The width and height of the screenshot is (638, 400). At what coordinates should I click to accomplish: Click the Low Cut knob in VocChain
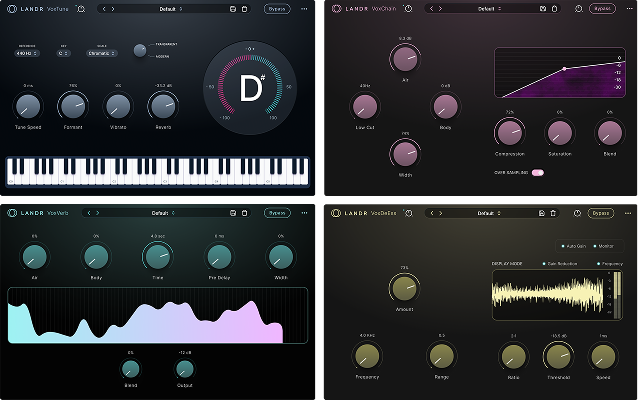[x=365, y=107]
